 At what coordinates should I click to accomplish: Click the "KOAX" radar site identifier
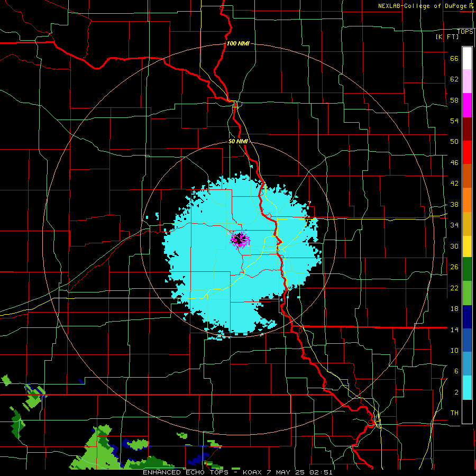point(253,472)
